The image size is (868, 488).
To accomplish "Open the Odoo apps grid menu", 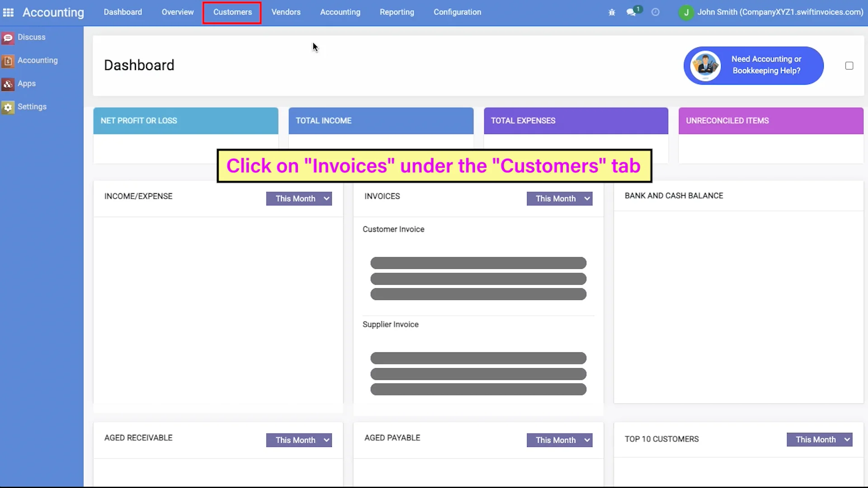I will pyautogui.click(x=8, y=12).
